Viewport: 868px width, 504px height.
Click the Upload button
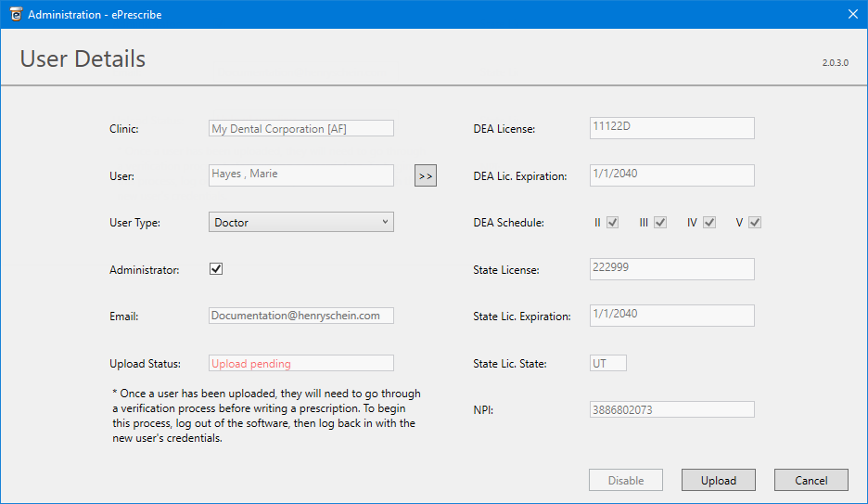[x=718, y=480]
